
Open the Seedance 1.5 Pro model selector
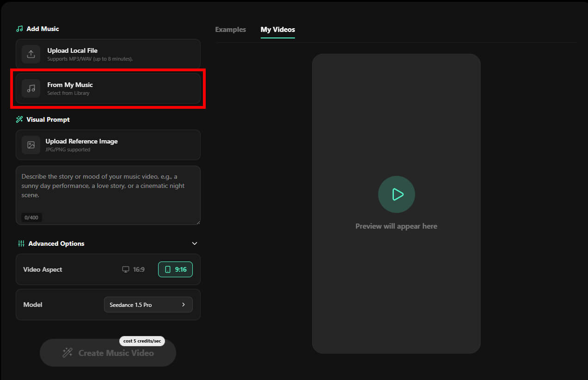coord(148,305)
